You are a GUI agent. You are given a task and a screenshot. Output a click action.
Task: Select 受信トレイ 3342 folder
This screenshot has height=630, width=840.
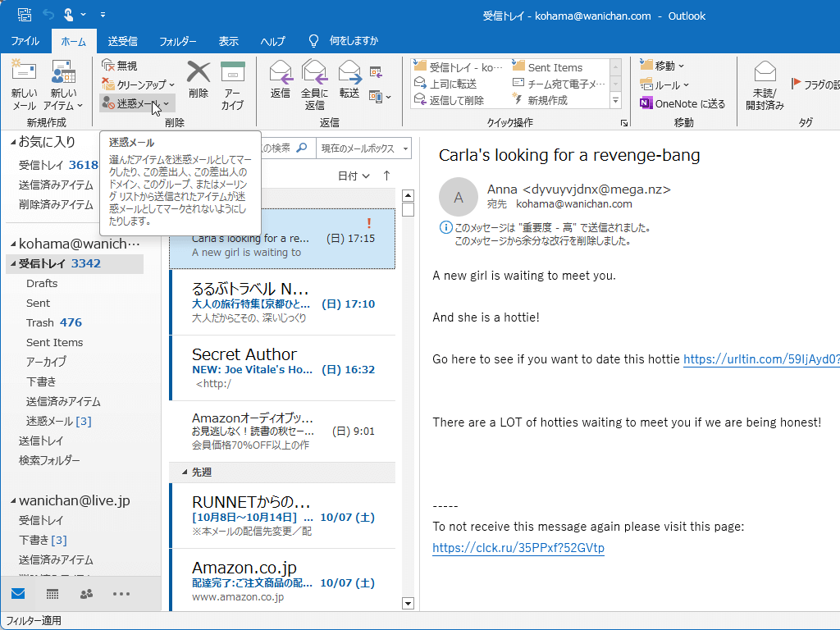[75, 263]
